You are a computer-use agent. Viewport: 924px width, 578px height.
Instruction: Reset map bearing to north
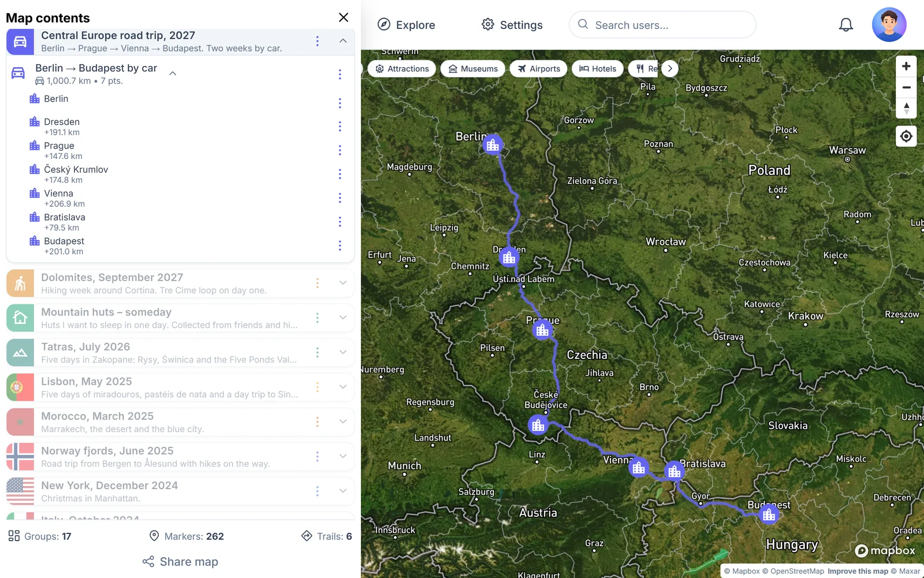906,108
